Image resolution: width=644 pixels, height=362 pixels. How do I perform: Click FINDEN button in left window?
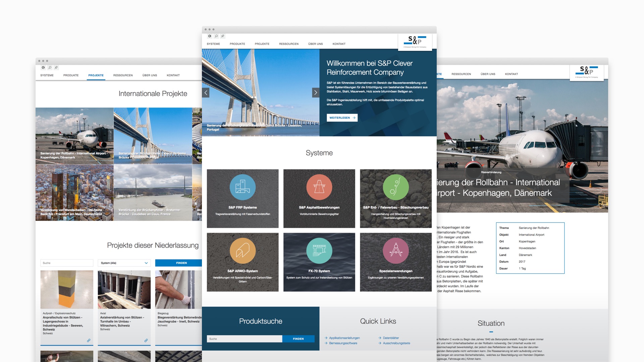[178, 263]
